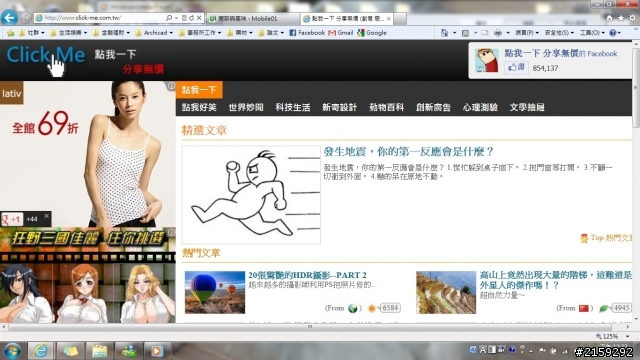Open Favorites star at top right
The height and width of the screenshot is (360, 640).
pyautogui.click(x=621, y=18)
